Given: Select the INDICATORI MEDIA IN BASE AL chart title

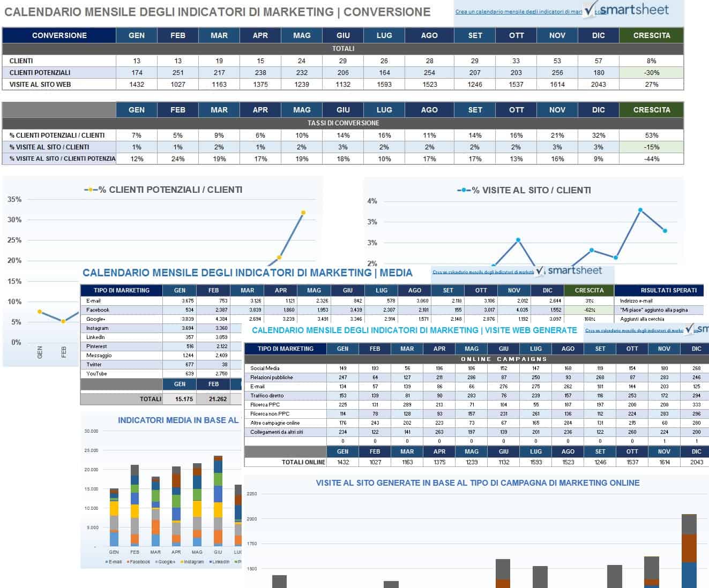Looking at the screenshot, I should pos(178,420).
